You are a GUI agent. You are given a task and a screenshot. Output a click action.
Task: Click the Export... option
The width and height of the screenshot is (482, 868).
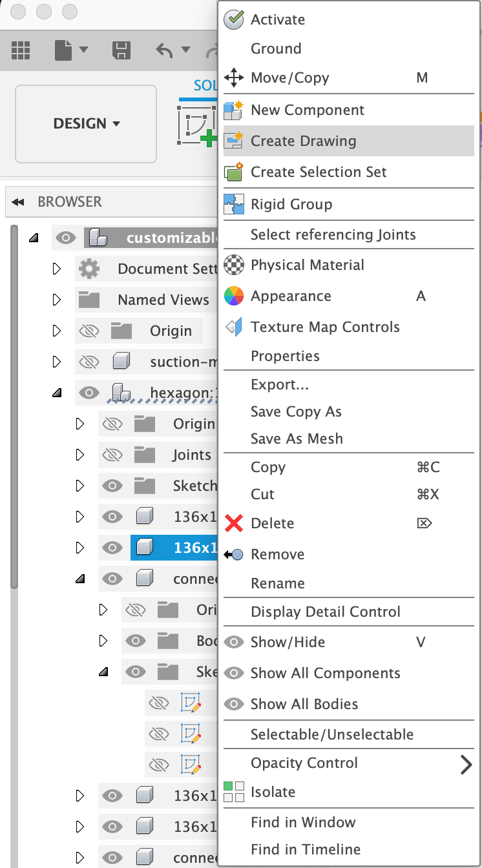[x=280, y=384]
